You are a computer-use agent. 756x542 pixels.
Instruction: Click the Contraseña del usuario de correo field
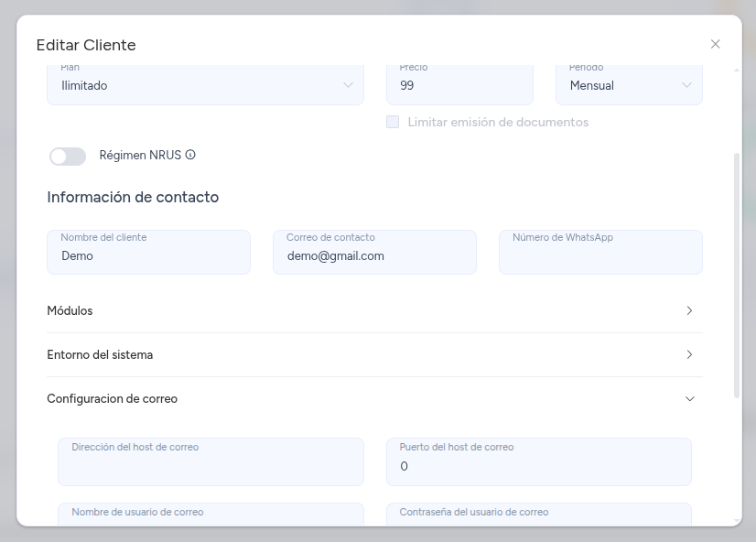538,515
